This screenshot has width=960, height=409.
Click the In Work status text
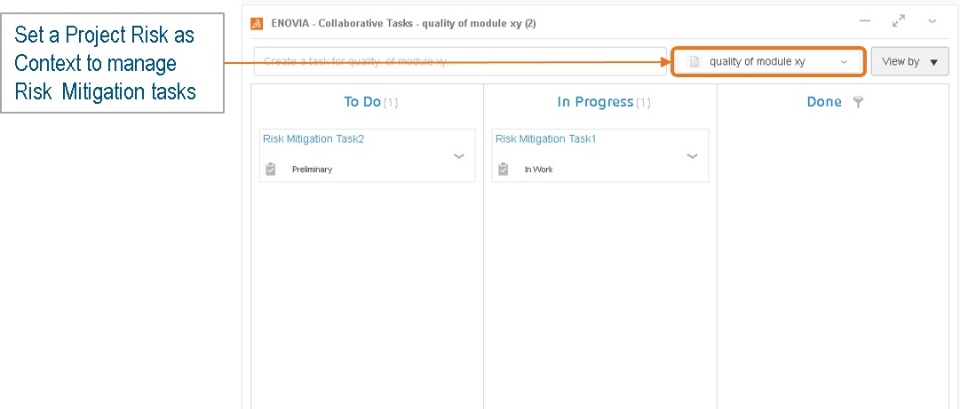click(538, 170)
